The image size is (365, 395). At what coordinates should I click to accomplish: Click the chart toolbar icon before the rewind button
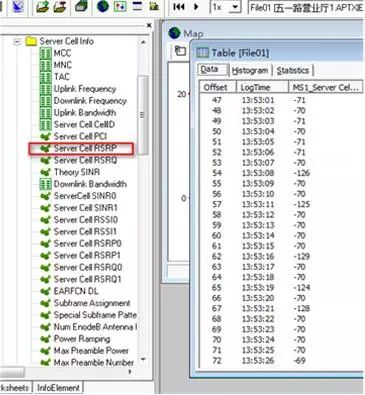click(154, 6)
